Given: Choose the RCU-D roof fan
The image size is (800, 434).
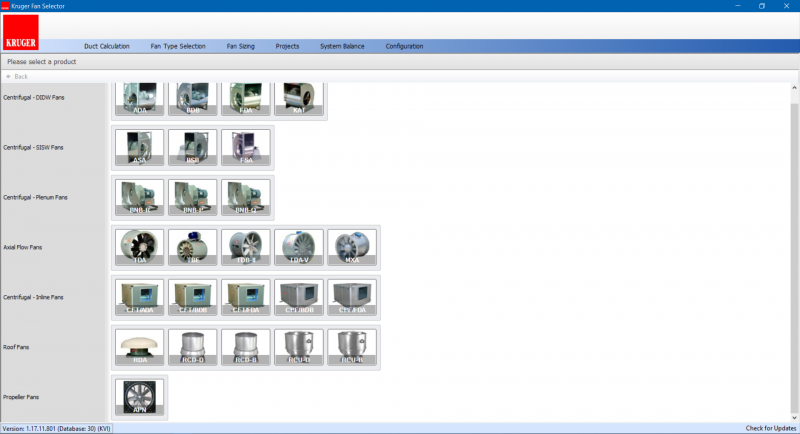Looking at the screenshot, I should click(298, 347).
